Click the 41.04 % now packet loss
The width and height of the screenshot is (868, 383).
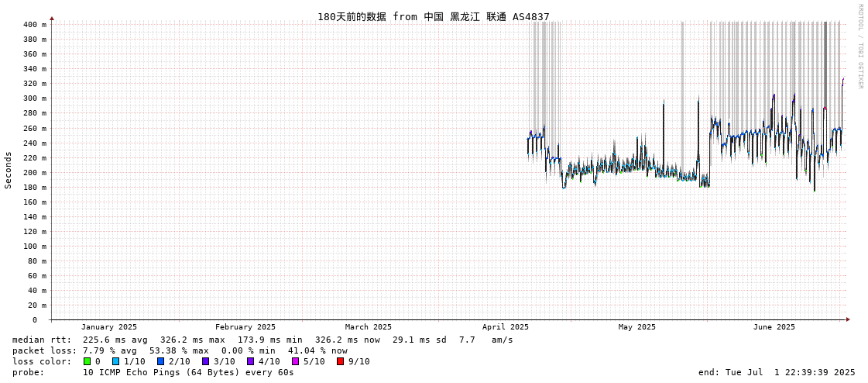tap(317, 350)
